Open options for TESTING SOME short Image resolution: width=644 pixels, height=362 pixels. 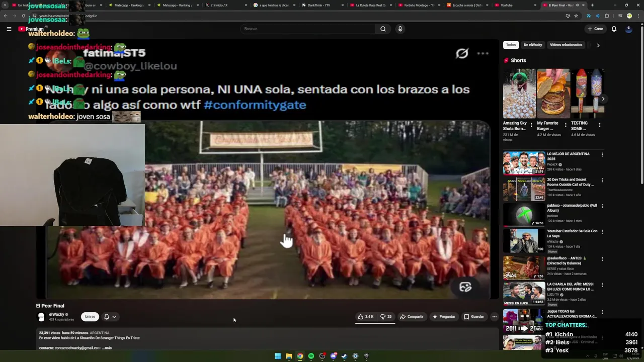(599, 125)
